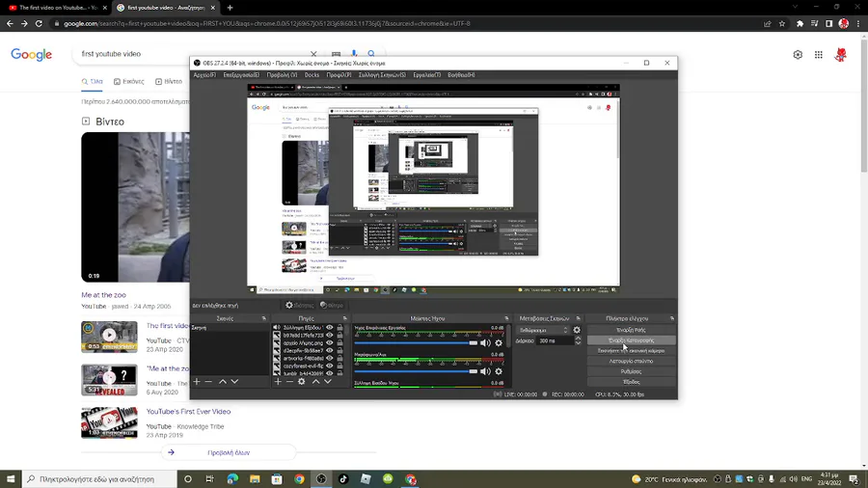Toggle lock on b97e8d source
Image resolution: width=868 pixels, height=488 pixels.
point(339,336)
